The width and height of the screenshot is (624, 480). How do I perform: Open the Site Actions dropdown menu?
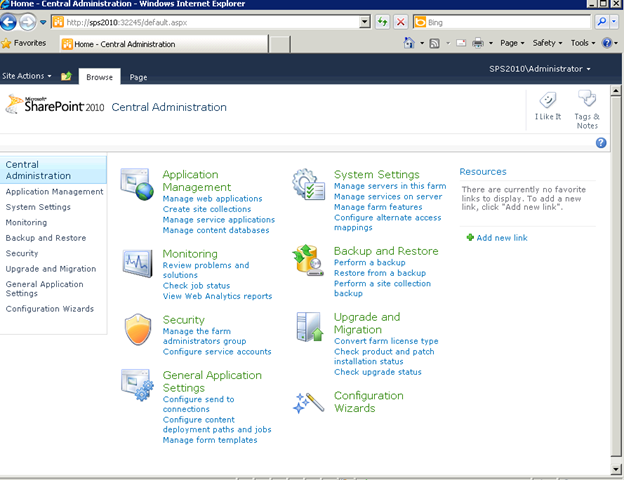click(x=27, y=76)
